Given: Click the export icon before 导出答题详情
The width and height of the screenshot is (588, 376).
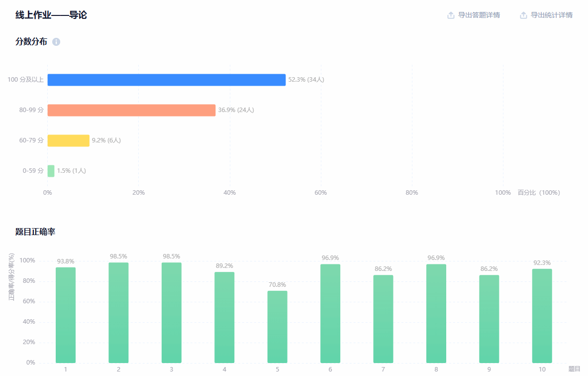Looking at the screenshot, I should point(451,15).
